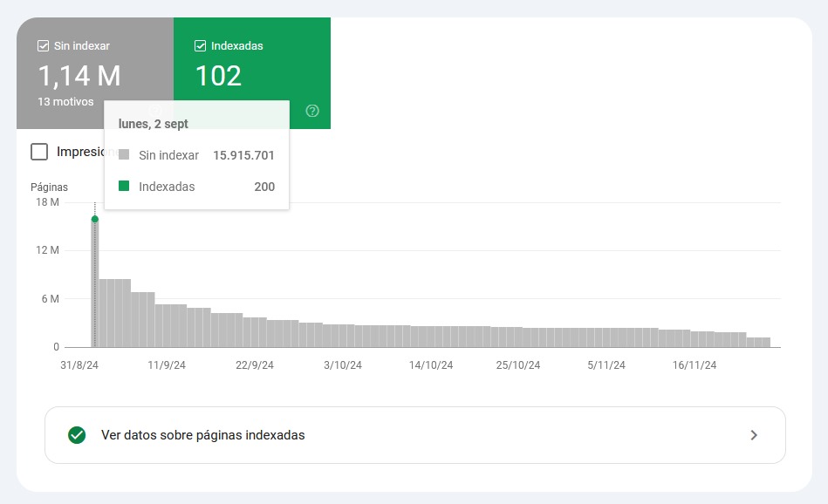The width and height of the screenshot is (828, 504).
Task: Select the Sin indexar 1,14 M card
Action: [95, 73]
